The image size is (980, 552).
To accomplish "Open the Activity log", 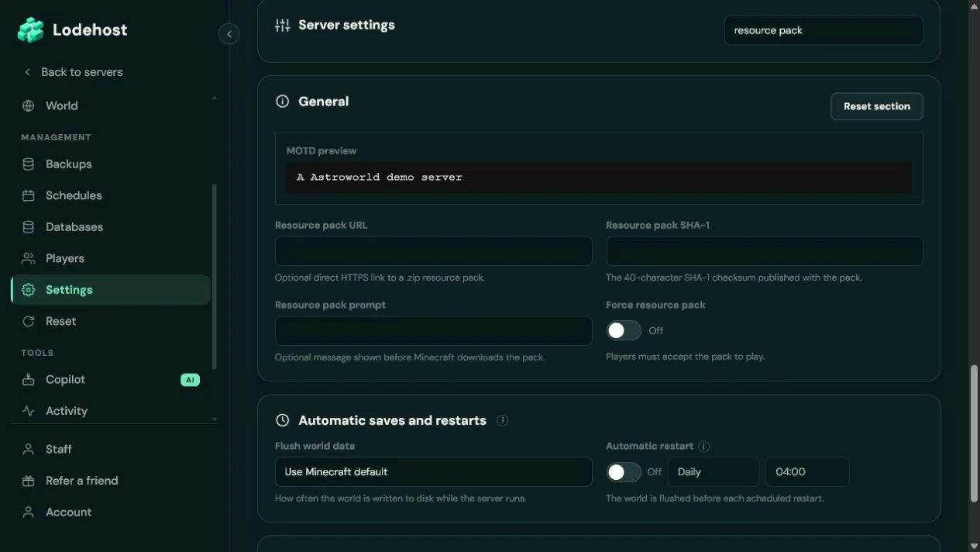I will 111,411.
